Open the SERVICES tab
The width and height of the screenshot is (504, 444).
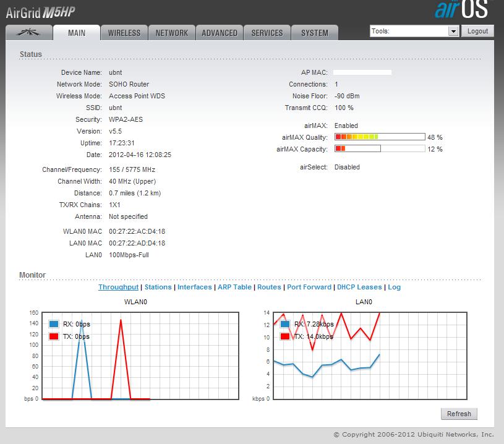267,33
